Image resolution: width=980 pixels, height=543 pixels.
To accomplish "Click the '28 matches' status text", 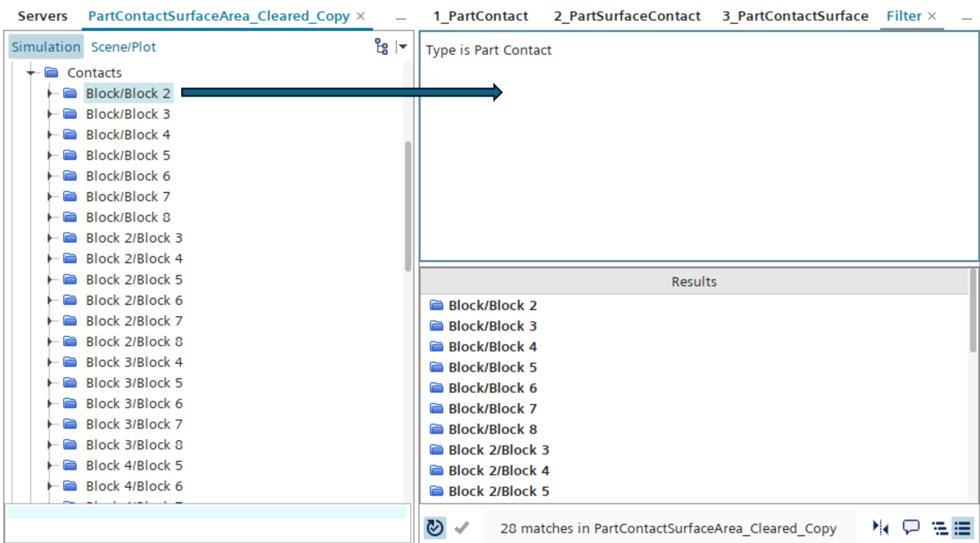I will tap(669, 528).
